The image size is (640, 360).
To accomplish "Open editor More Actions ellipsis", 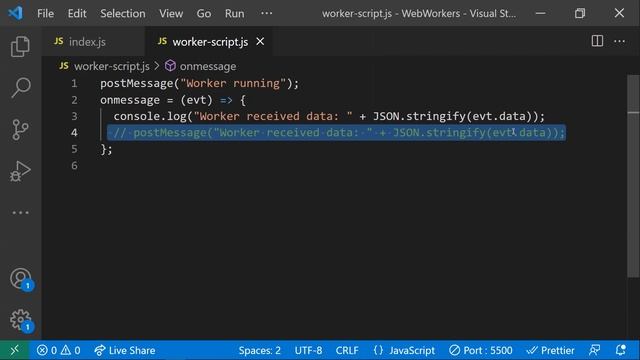I will click(619, 41).
